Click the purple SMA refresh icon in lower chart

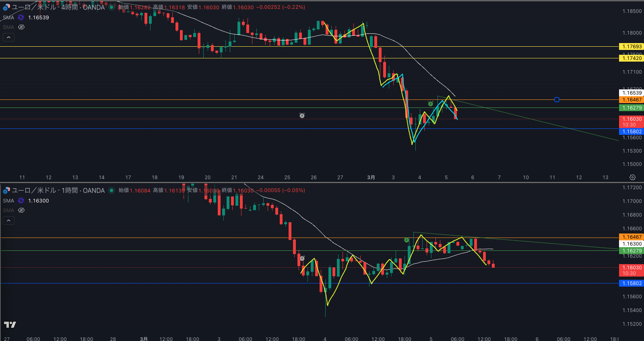pos(21,201)
